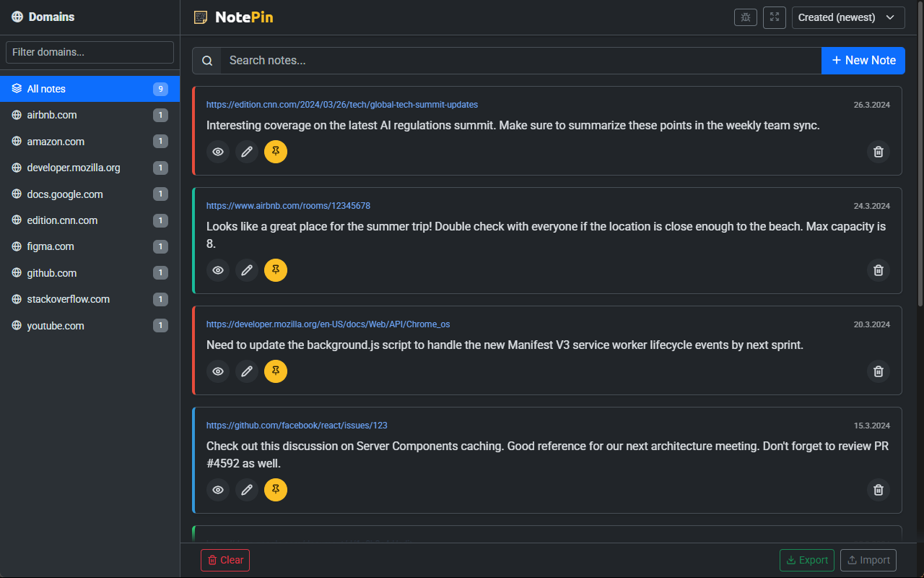
Task: Delete the CNN tech summit note
Action: tap(879, 152)
